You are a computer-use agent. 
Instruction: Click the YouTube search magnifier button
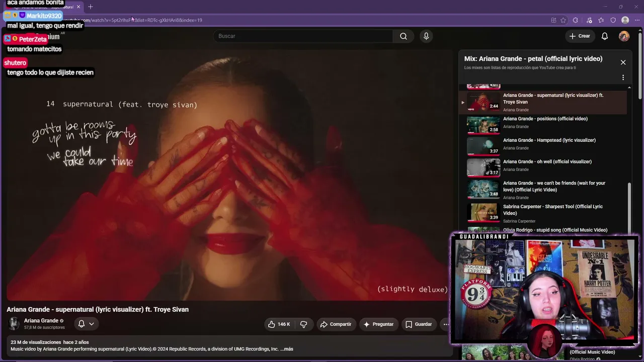(403, 36)
